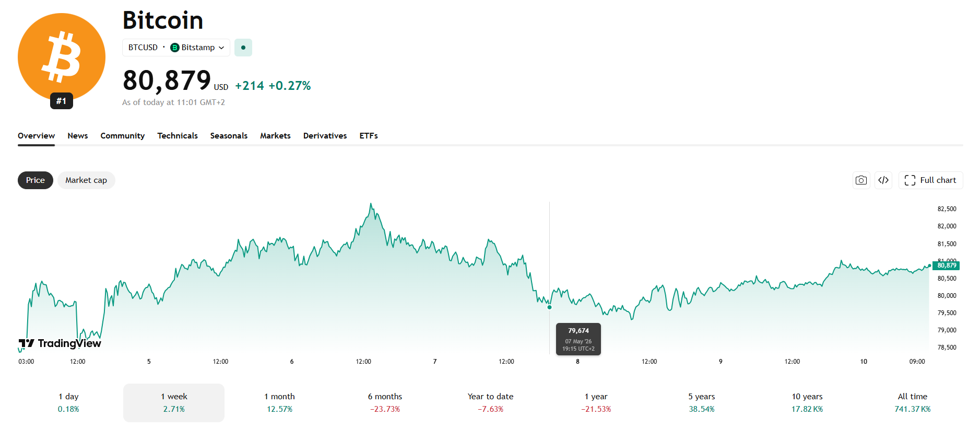Click the TradingView logo on chart

pos(60,343)
